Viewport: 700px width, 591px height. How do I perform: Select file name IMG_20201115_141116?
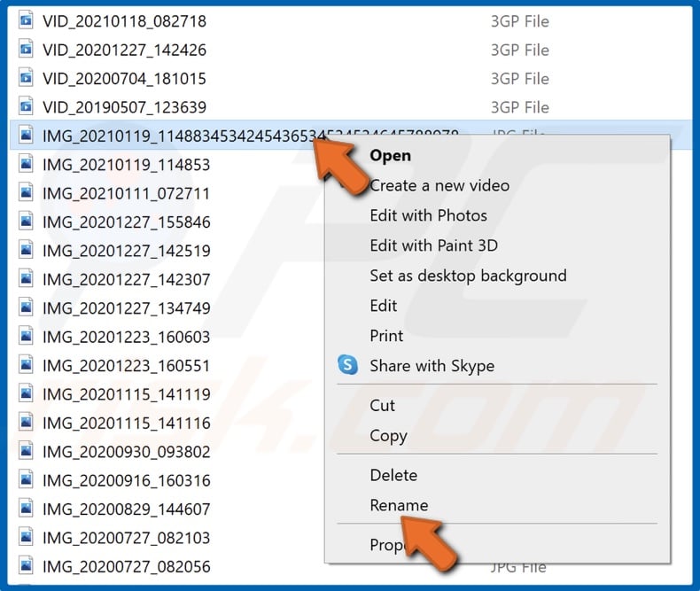click(127, 424)
